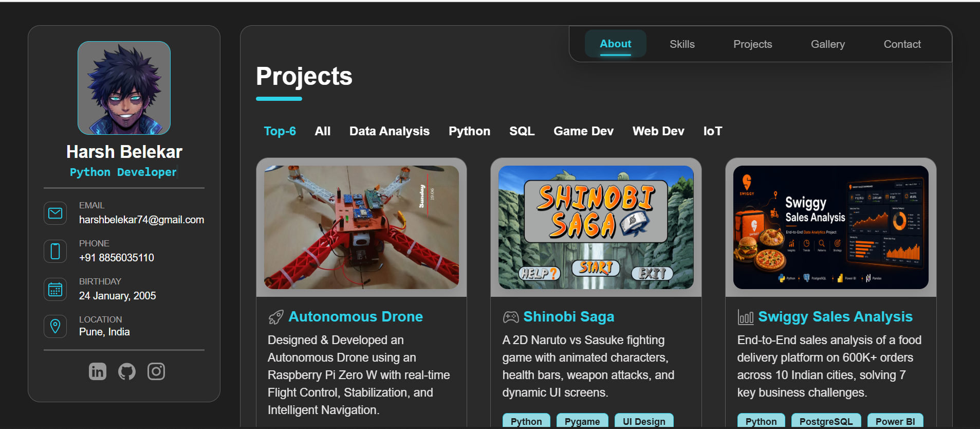Filter projects by Python
The width and height of the screenshot is (980, 429).
tap(470, 131)
